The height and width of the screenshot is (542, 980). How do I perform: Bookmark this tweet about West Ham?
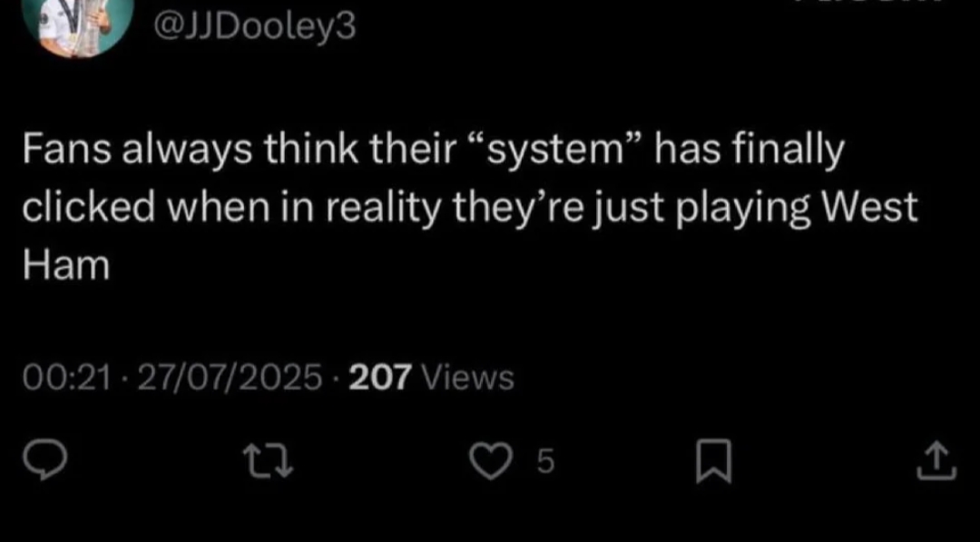713,462
